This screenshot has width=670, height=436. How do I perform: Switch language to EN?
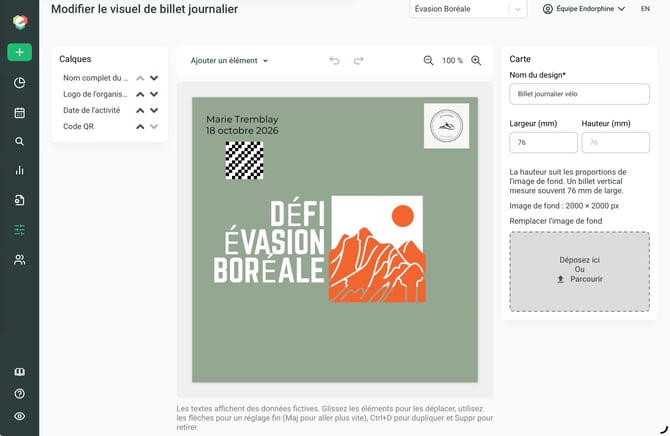point(645,9)
